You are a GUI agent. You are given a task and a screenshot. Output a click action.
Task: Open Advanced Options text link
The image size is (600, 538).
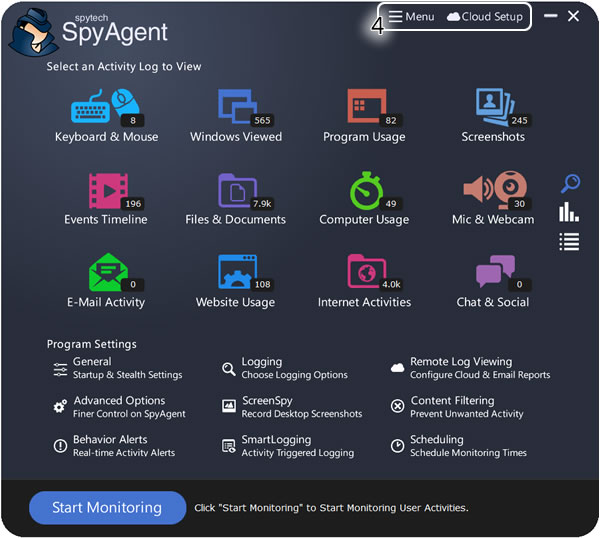tap(129, 407)
